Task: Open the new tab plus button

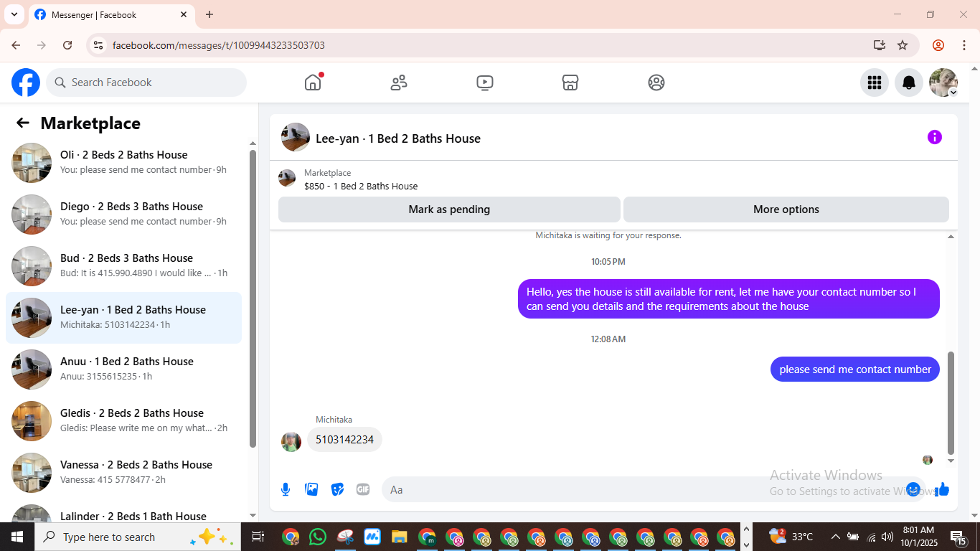Action: pyautogui.click(x=209, y=14)
